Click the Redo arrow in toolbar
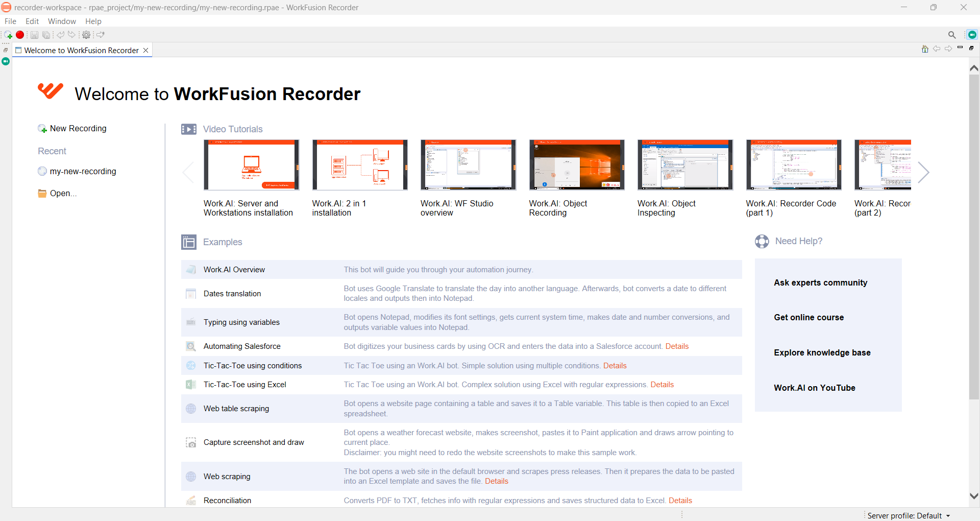The height and width of the screenshot is (521, 980). 72,35
